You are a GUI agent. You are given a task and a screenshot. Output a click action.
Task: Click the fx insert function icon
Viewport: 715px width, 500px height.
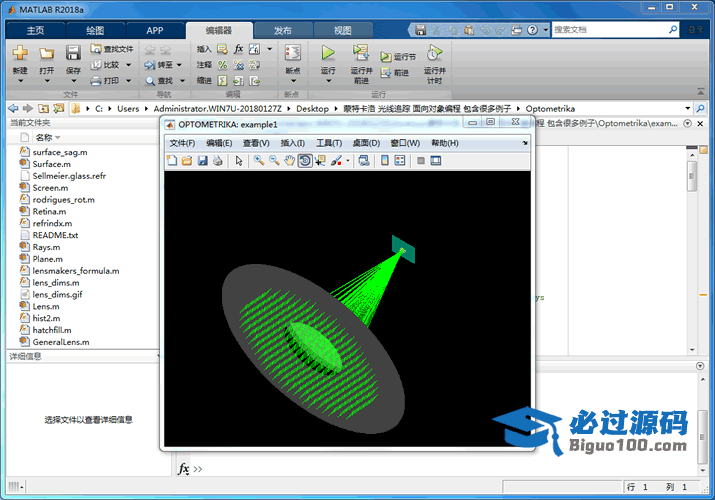pos(238,49)
